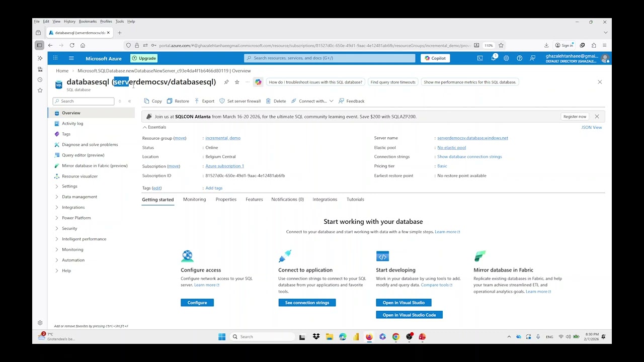This screenshot has width=644, height=362.
Task: Collapse the Essentials section
Action: coord(154,127)
